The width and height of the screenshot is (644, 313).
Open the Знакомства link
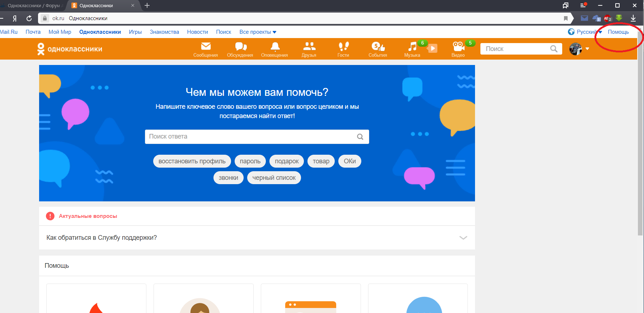point(164,32)
